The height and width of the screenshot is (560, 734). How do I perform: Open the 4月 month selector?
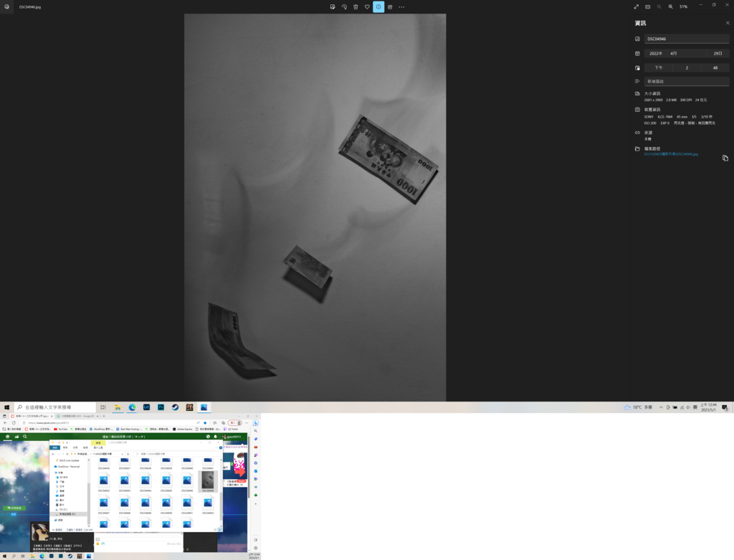[687, 53]
